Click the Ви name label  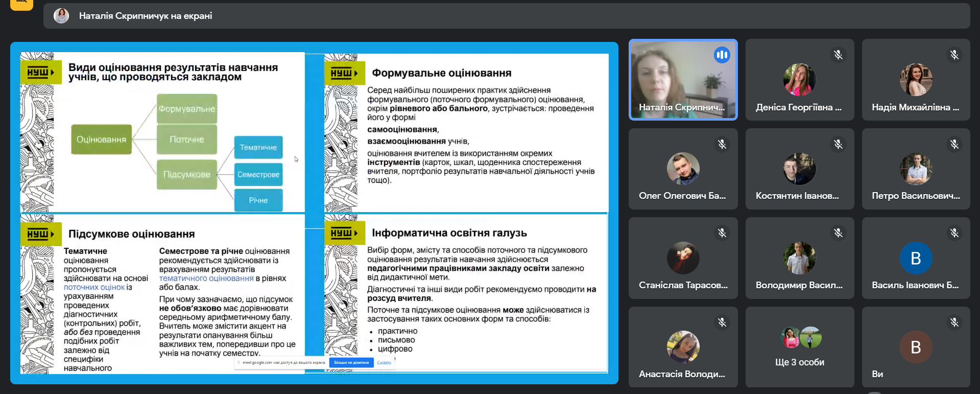point(877,374)
